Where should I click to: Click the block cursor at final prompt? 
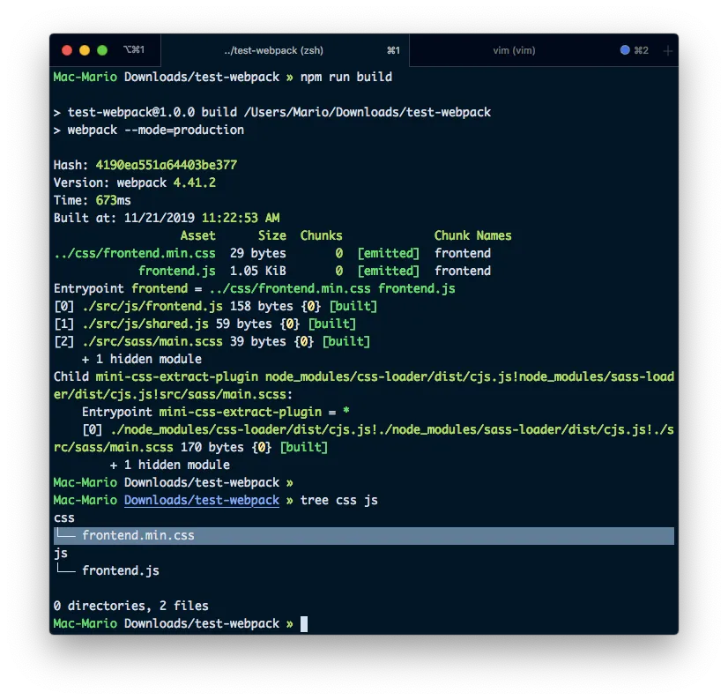pos(304,624)
